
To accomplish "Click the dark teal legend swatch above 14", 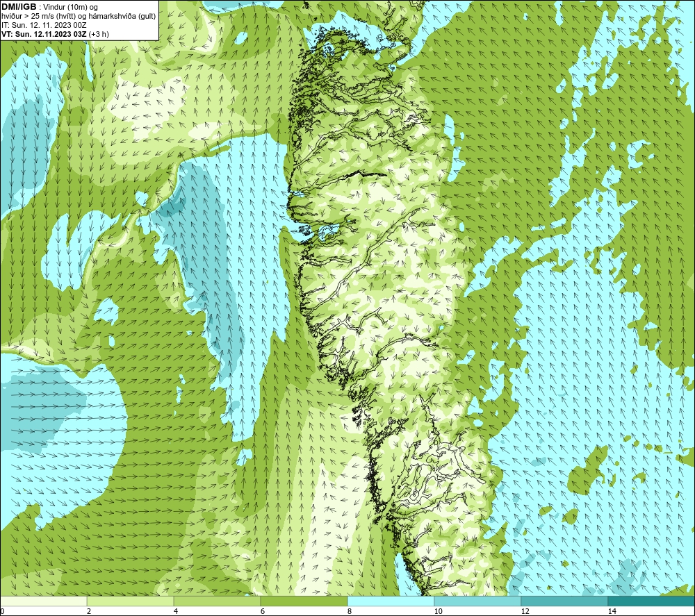I will click(x=652, y=601).
